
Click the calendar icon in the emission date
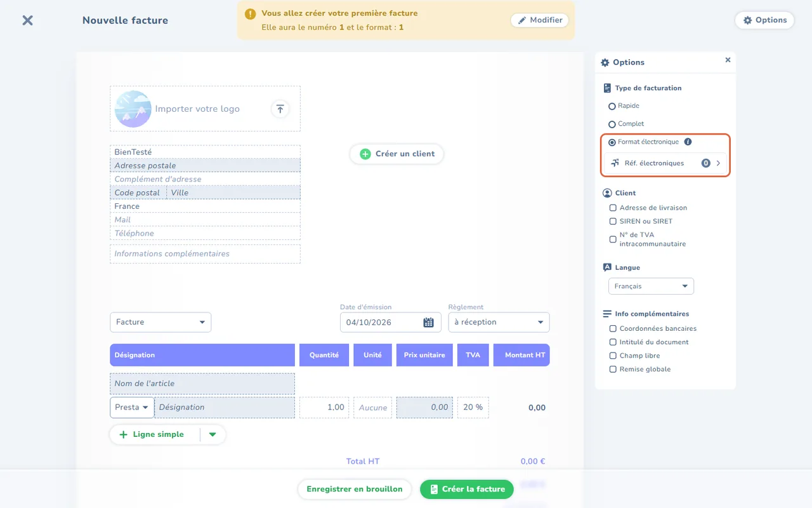click(429, 323)
